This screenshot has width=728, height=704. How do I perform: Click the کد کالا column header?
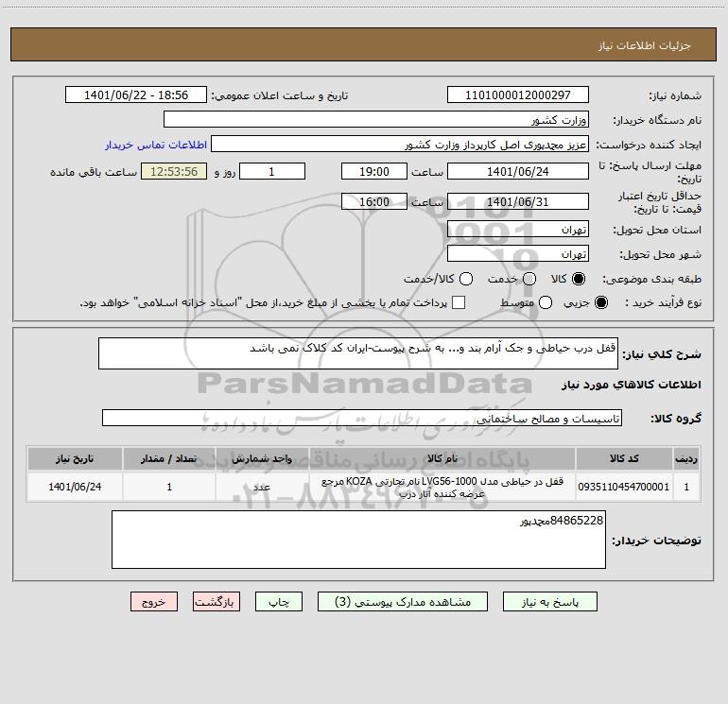[624, 458]
